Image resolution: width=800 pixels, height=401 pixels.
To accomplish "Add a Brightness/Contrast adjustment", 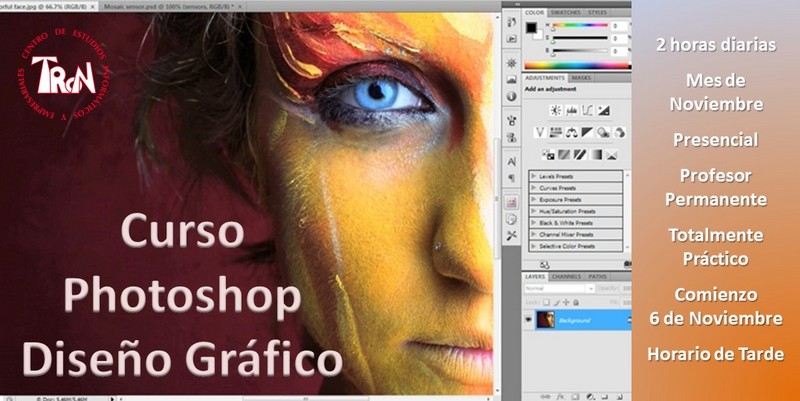I will 556,110.
